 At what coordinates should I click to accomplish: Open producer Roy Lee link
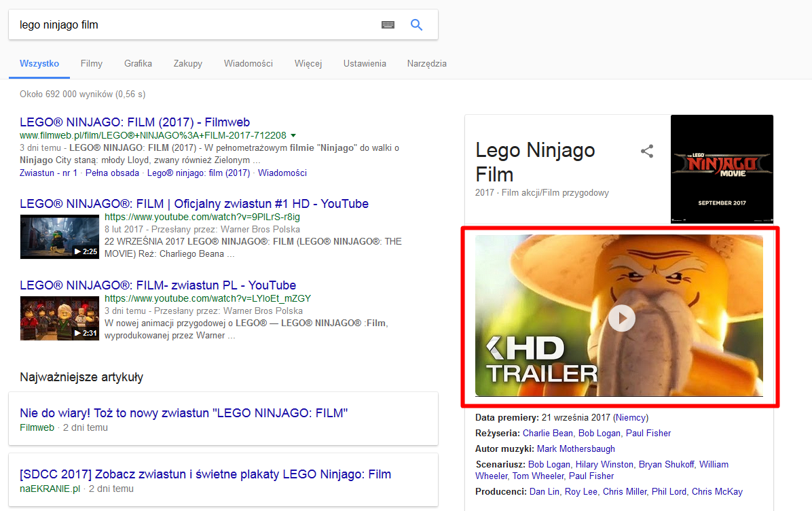tap(581, 491)
